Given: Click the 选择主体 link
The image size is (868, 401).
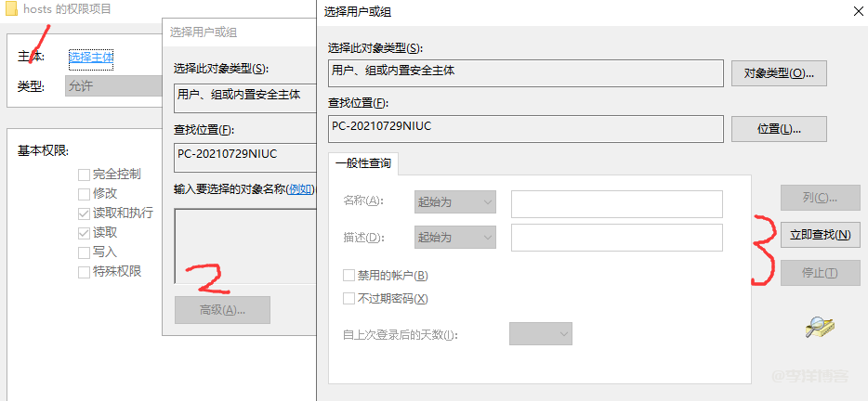Looking at the screenshot, I should (91, 57).
